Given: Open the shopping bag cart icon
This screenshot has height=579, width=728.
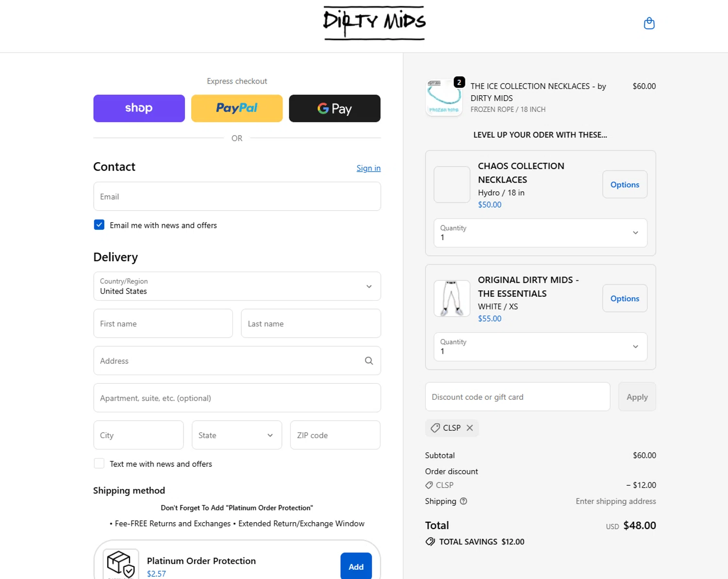Looking at the screenshot, I should [649, 23].
